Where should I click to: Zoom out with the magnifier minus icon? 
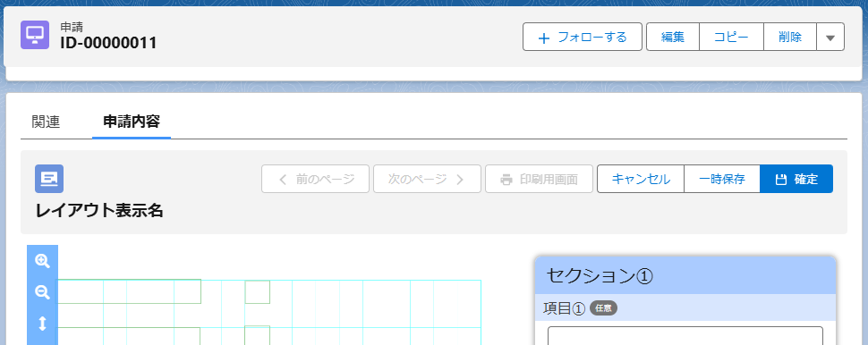(x=43, y=292)
